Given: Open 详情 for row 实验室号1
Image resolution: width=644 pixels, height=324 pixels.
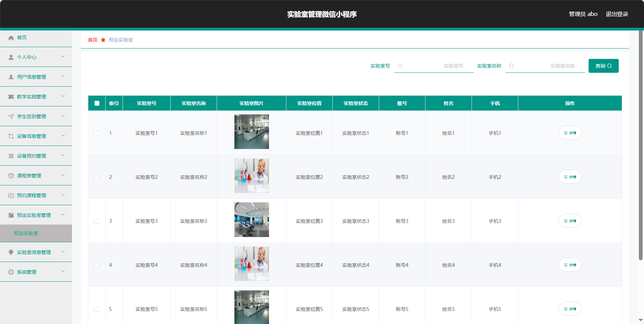Looking at the screenshot, I should (x=570, y=133).
